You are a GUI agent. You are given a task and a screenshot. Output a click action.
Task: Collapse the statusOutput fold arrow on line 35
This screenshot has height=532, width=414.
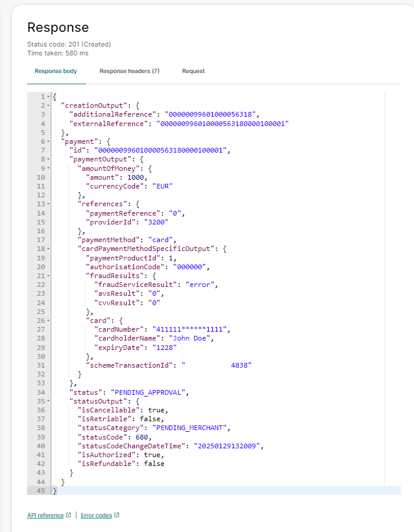(x=48, y=401)
